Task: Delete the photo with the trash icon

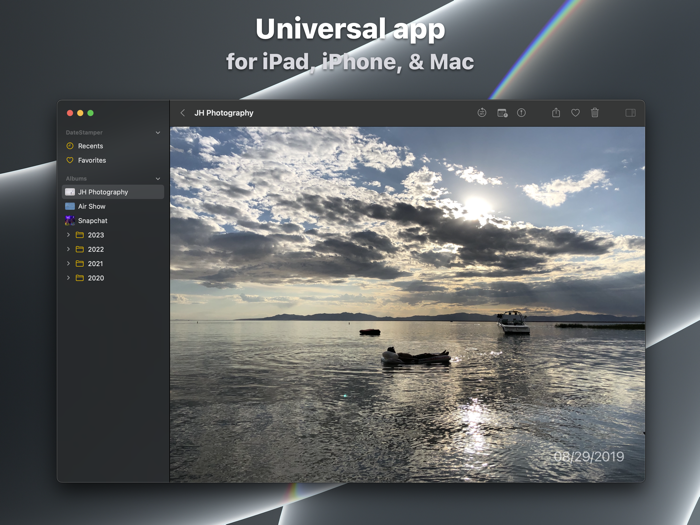Action: tap(595, 112)
